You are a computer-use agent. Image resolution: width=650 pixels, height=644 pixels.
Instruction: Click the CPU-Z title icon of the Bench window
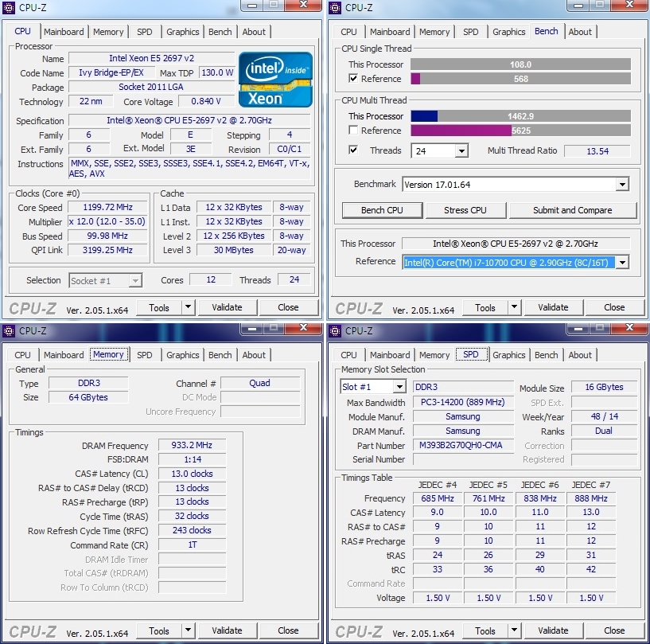tap(334, 7)
